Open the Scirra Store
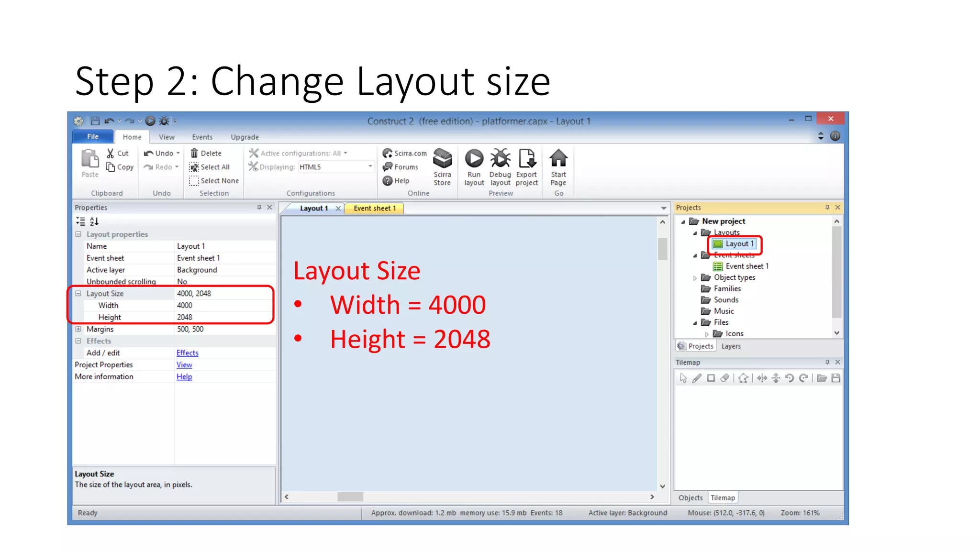Image resolution: width=980 pixels, height=551 pixels. point(442,167)
